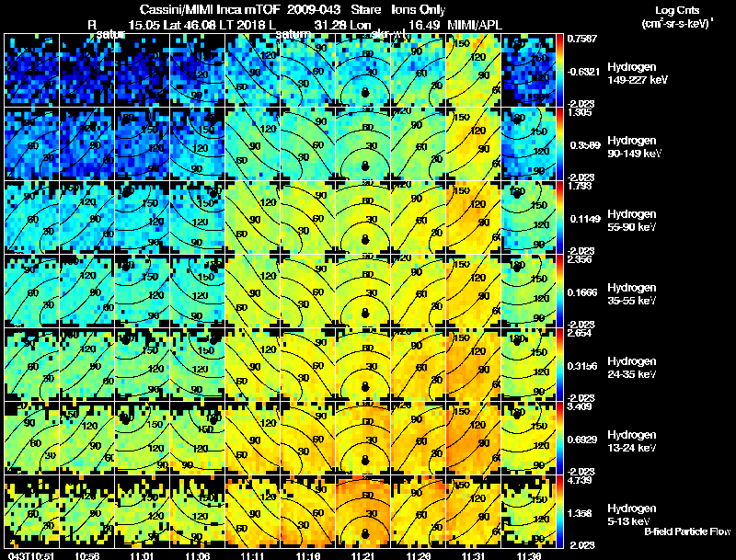
Task: Click the '2.356' colorbar maximum value
Action: coord(580,259)
